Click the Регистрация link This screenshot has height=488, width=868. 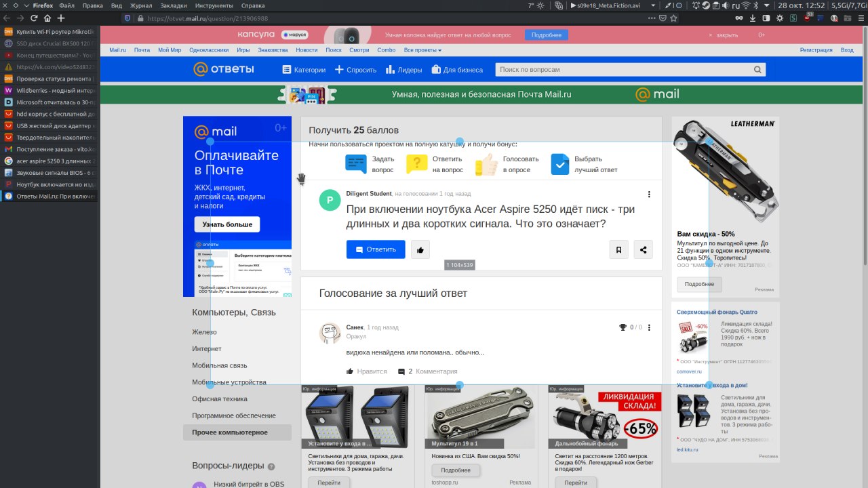pyautogui.click(x=816, y=50)
